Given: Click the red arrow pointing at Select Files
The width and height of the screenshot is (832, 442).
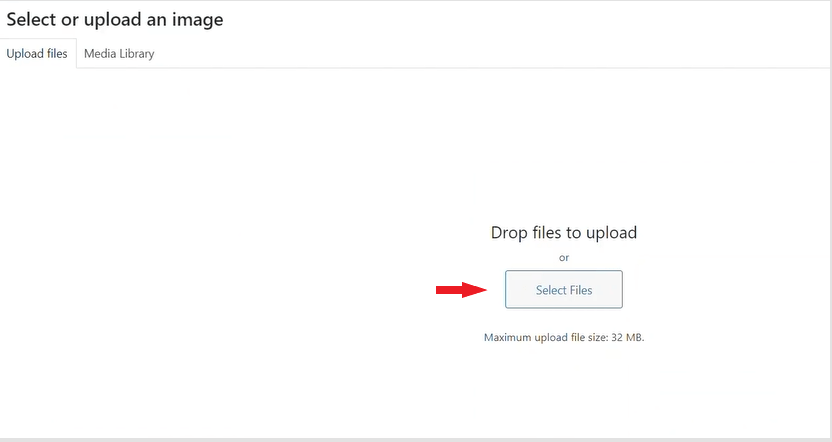Looking at the screenshot, I should coord(461,290).
